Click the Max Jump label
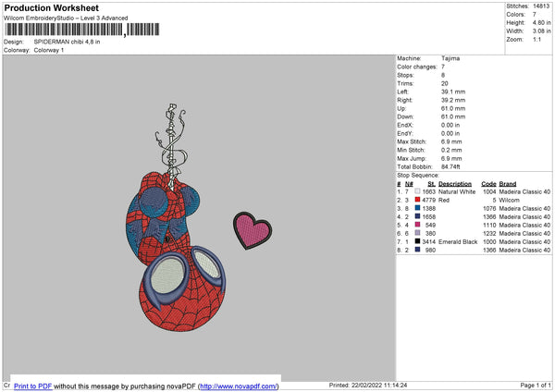 [x=412, y=158]
